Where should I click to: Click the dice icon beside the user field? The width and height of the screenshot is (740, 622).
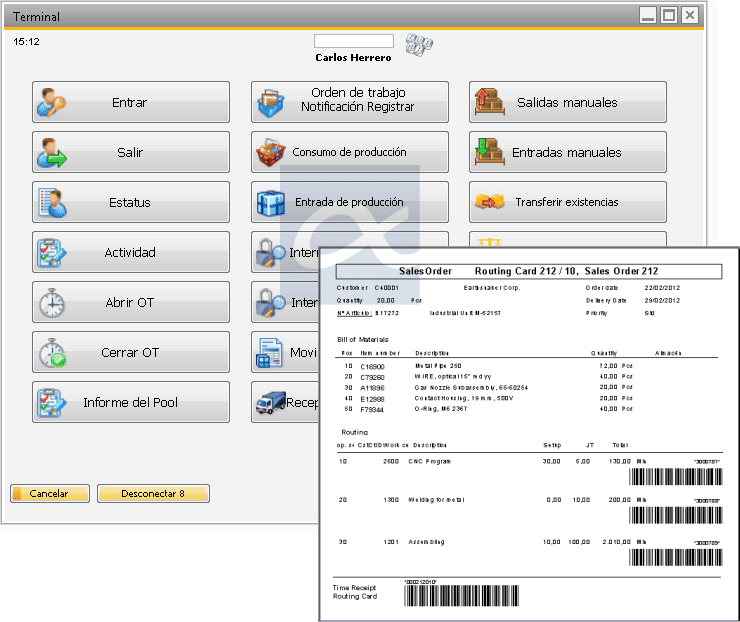tap(419, 44)
